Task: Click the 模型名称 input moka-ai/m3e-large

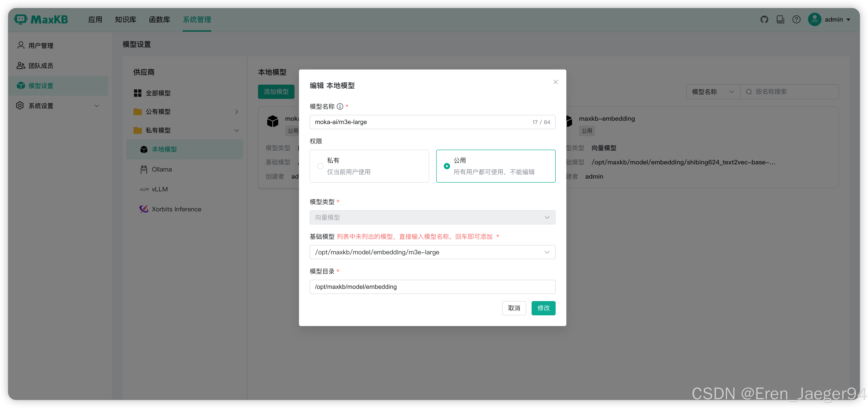Action: click(x=432, y=122)
